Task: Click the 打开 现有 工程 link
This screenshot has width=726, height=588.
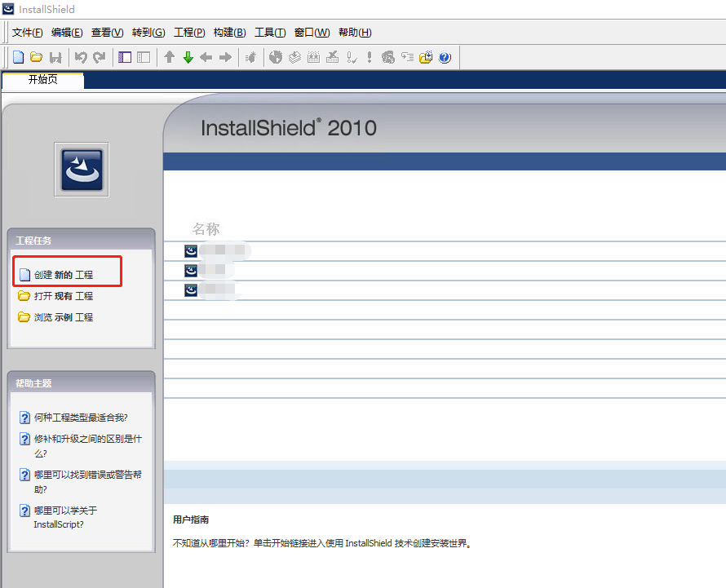Action: 64,296
